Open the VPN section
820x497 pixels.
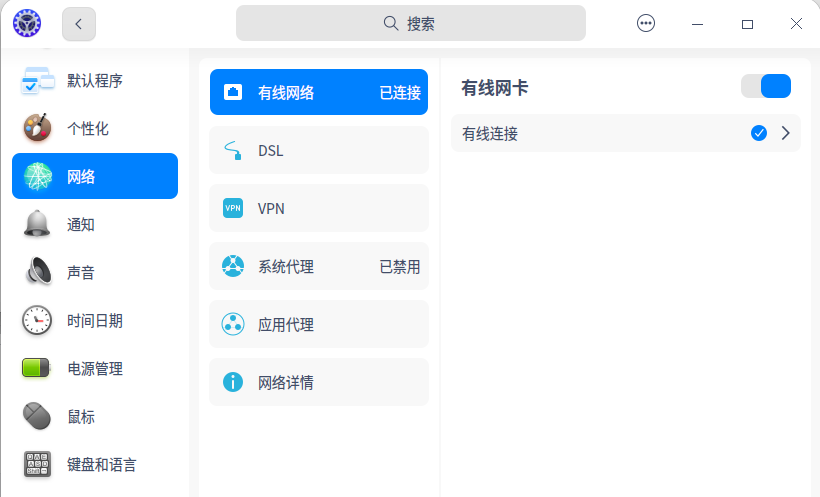coord(319,208)
